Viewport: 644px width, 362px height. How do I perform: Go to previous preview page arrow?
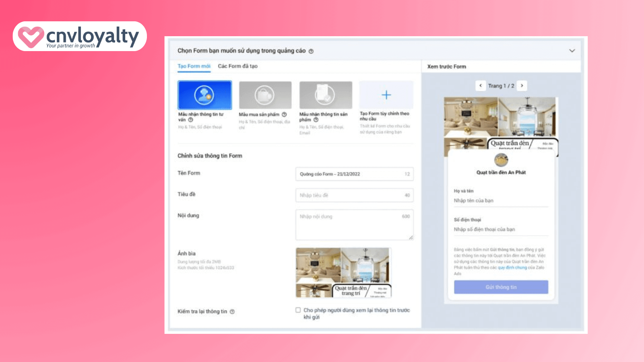[480, 86]
